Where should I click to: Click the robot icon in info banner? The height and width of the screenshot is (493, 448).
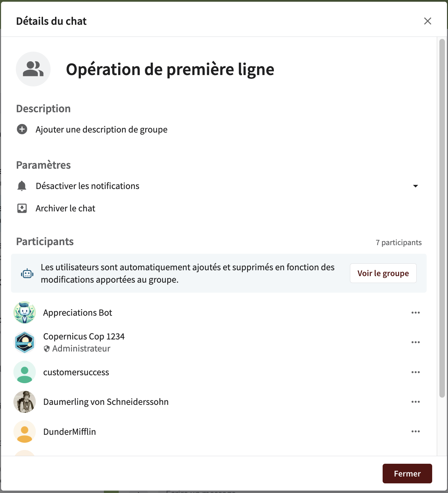click(27, 274)
